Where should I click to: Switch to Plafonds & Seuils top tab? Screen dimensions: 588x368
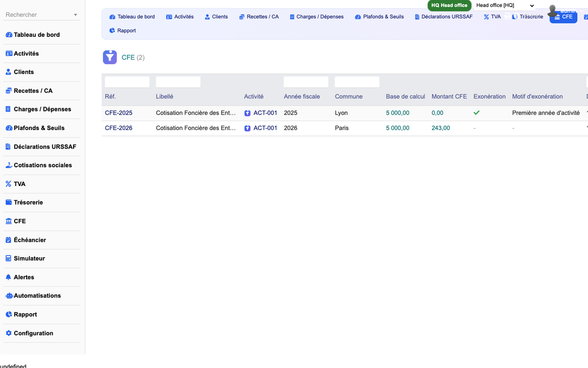tap(380, 17)
